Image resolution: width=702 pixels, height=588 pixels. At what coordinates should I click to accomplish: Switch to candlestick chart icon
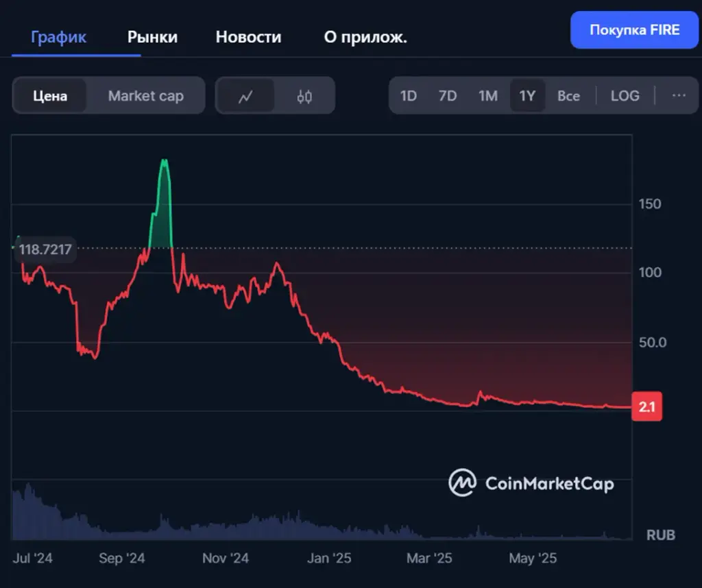pos(304,96)
